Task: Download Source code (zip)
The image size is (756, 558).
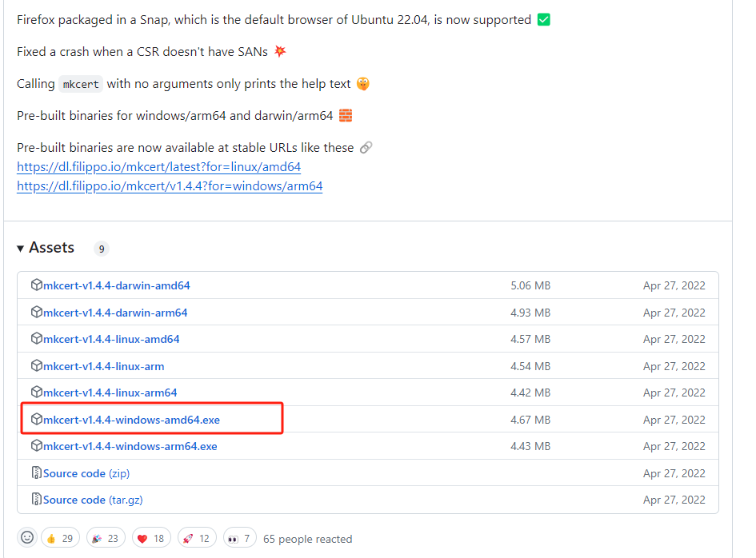Action: coord(86,473)
